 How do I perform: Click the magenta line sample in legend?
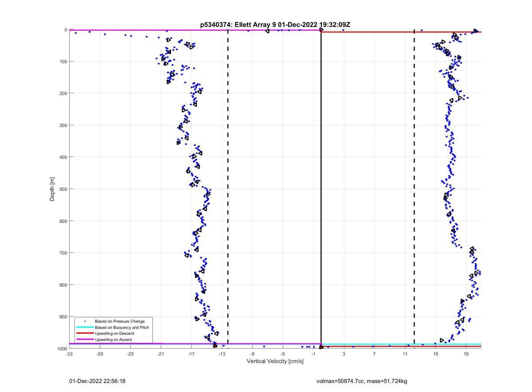click(x=84, y=340)
